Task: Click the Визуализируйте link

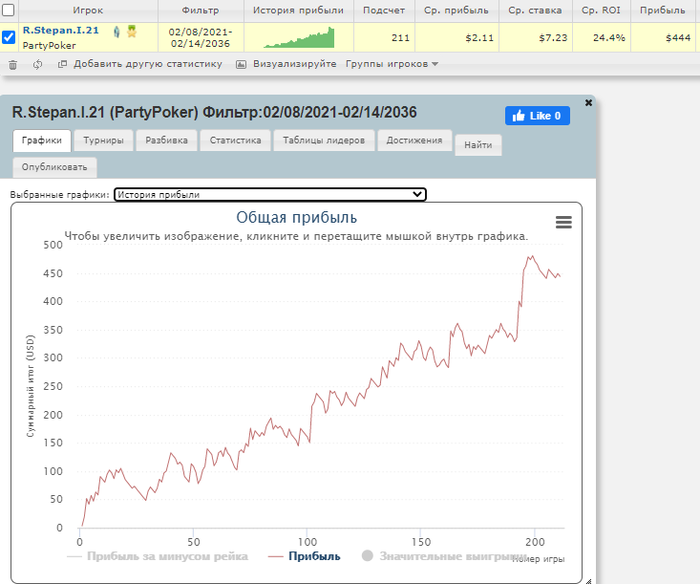Action: [295, 64]
